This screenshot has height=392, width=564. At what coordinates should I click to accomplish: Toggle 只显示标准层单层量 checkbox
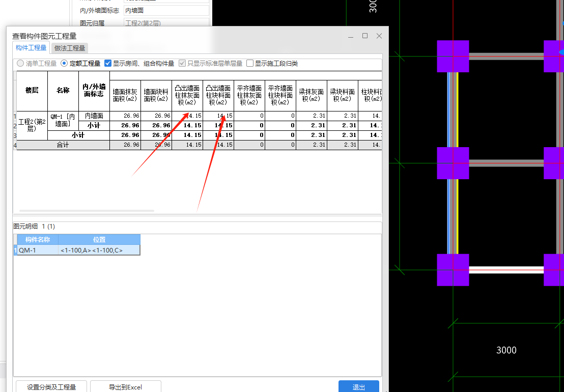(x=182, y=63)
